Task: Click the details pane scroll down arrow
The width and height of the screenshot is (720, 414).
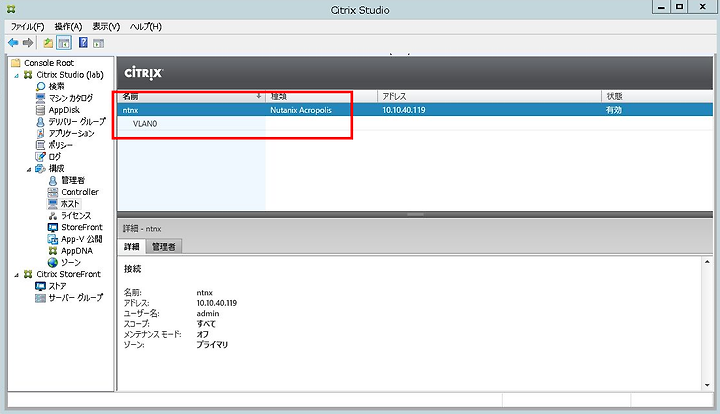Action: pyautogui.click(x=707, y=386)
